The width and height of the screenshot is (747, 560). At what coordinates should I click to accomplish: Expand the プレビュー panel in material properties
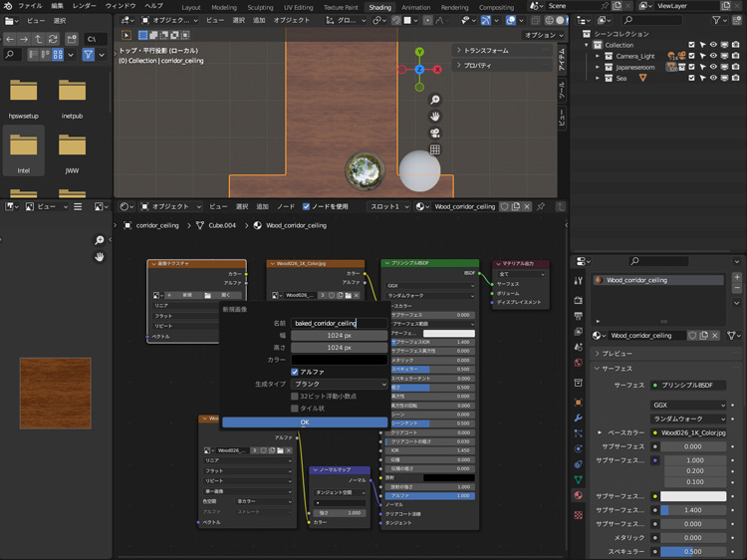pyautogui.click(x=620, y=353)
